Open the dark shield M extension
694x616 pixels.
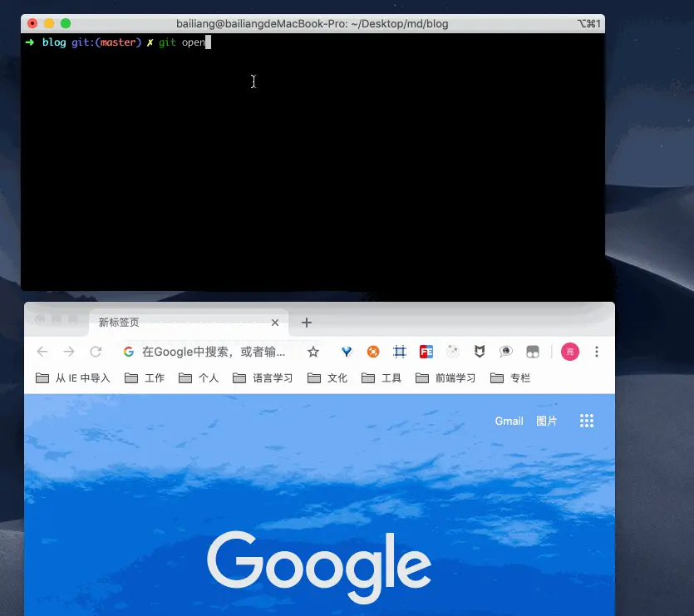point(480,352)
